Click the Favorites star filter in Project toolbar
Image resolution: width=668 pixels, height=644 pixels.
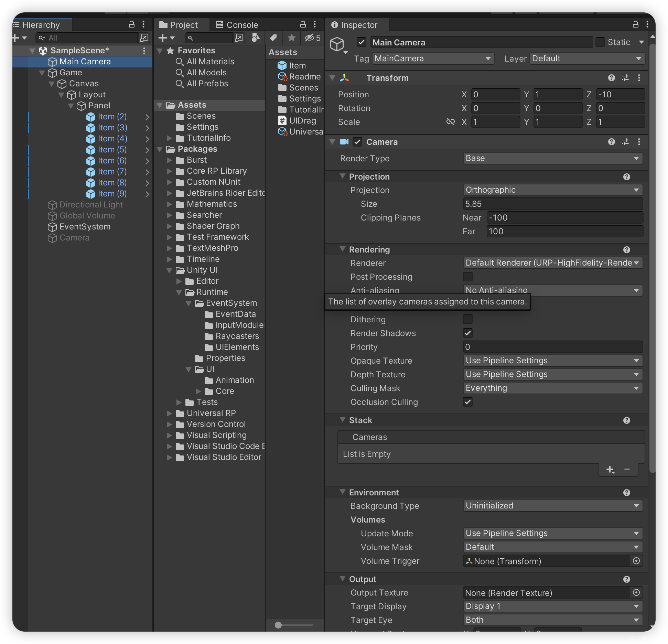tap(291, 38)
